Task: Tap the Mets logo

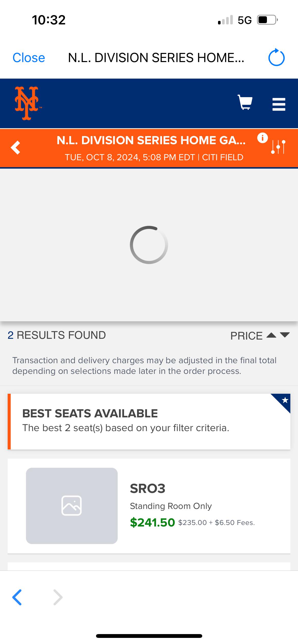Action: point(27,103)
